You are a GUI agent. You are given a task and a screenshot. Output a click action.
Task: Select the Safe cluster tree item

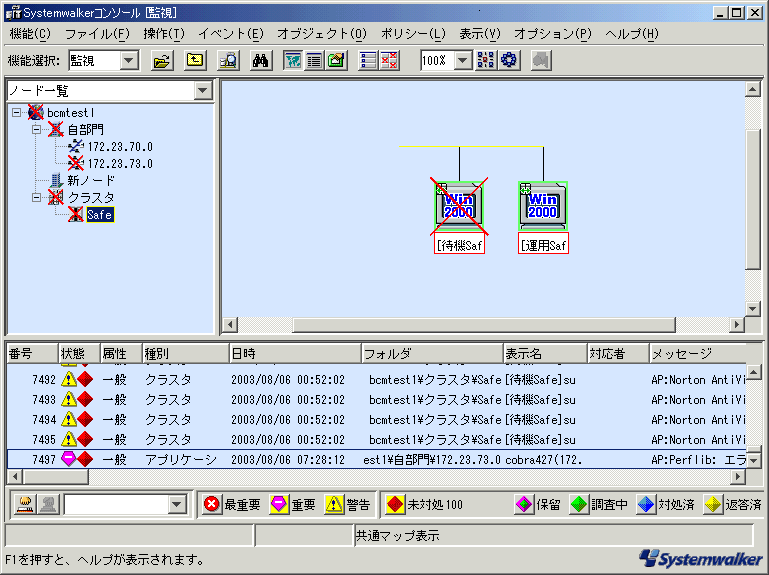(100, 214)
